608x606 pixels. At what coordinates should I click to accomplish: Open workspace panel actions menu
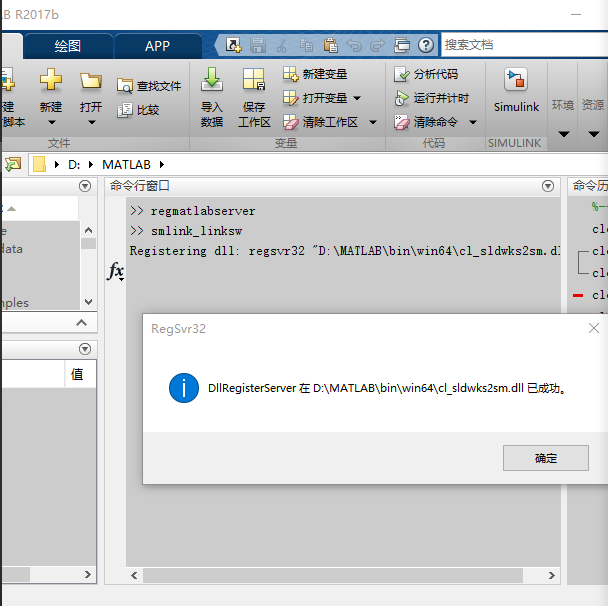click(85, 349)
